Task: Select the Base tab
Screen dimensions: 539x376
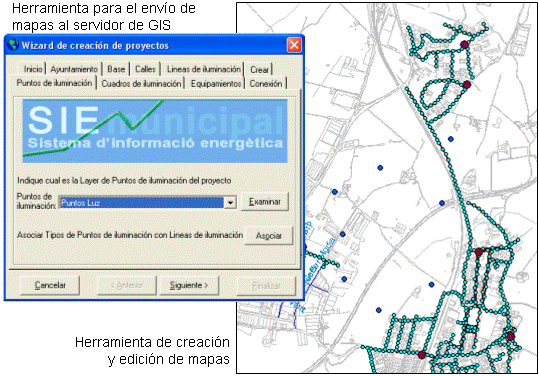Action: (x=116, y=69)
